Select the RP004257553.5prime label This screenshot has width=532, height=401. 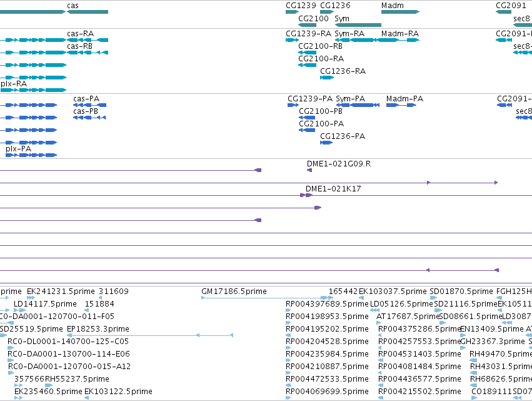(x=419, y=341)
